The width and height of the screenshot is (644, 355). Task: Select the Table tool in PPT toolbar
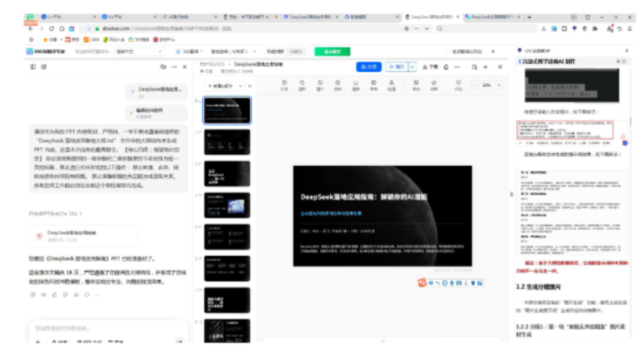(x=374, y=85)
